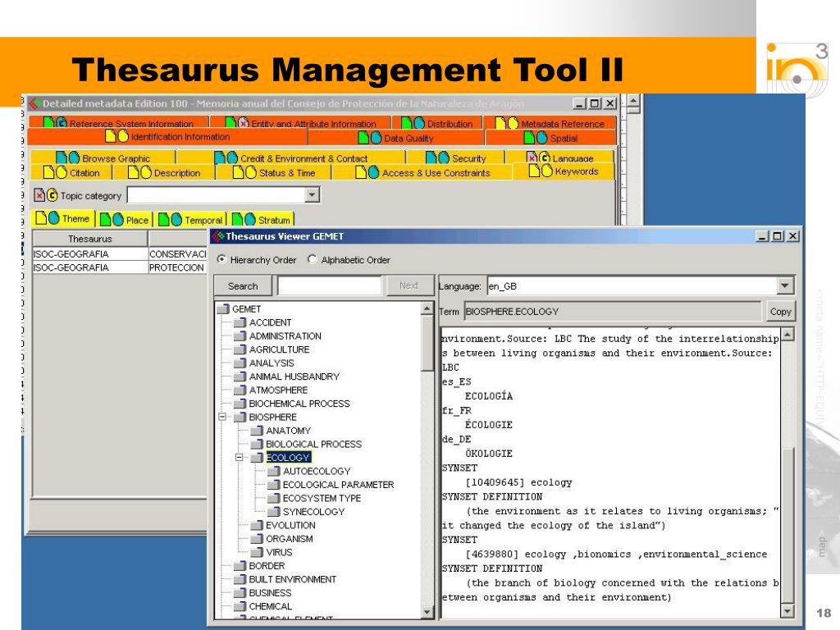This screenshot has width=840, height=630.
Task: Click scroll-up arrow of term definition pane
Action: point(787,336)
